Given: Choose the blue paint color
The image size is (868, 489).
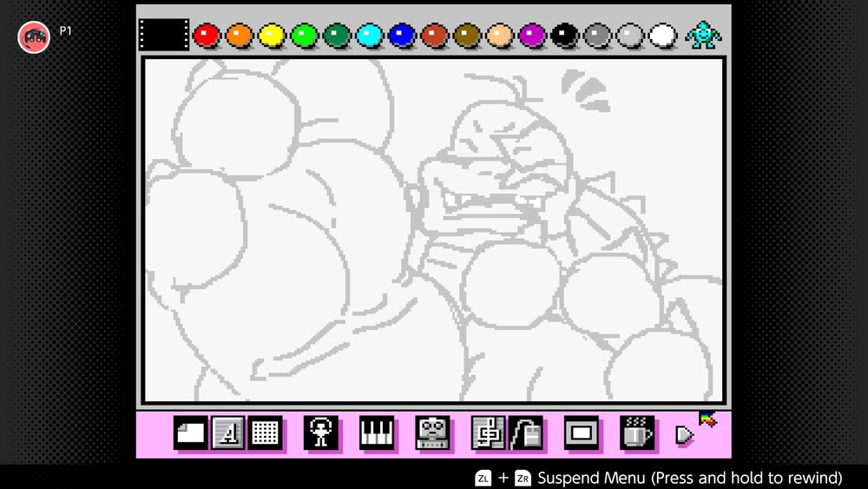Looking at the screenshot, I should point(402,36).
